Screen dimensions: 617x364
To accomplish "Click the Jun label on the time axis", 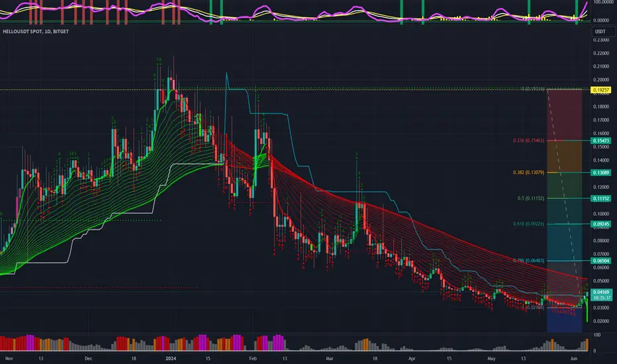I will tap(574, 359).
